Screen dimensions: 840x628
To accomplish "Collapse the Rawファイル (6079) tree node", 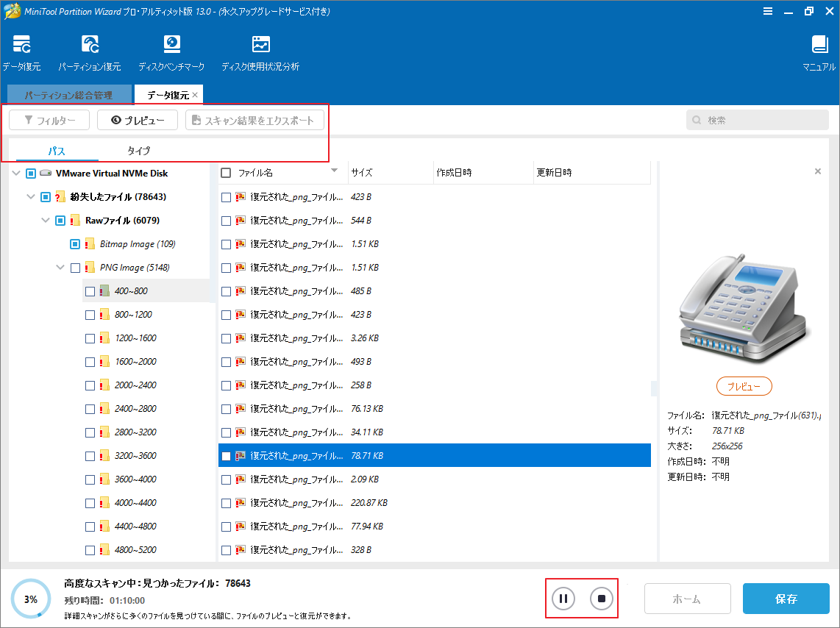I will (46, 220).
